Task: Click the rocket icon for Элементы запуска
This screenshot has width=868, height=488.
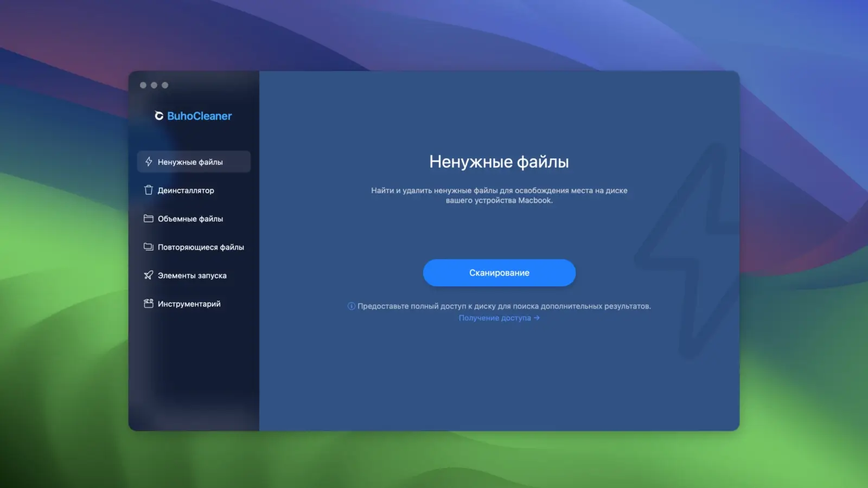Action: (149, 275)
